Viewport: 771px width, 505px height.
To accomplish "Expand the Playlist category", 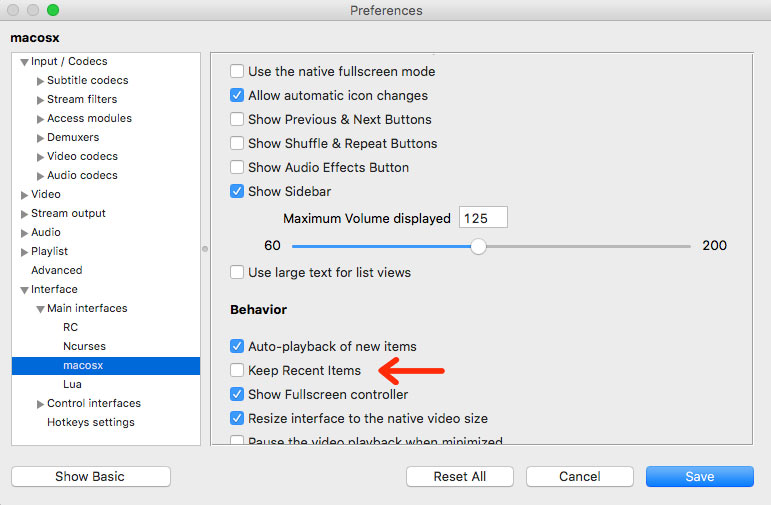I will 24,252.
